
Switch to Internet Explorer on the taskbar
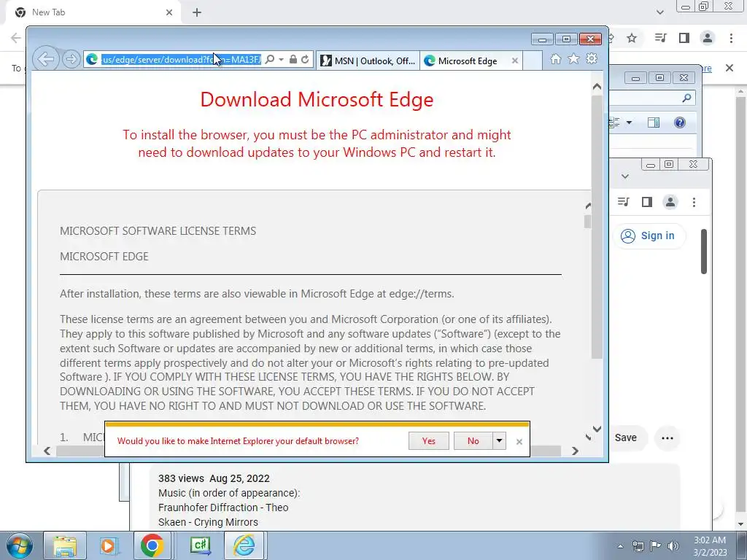tap(244, 545)
